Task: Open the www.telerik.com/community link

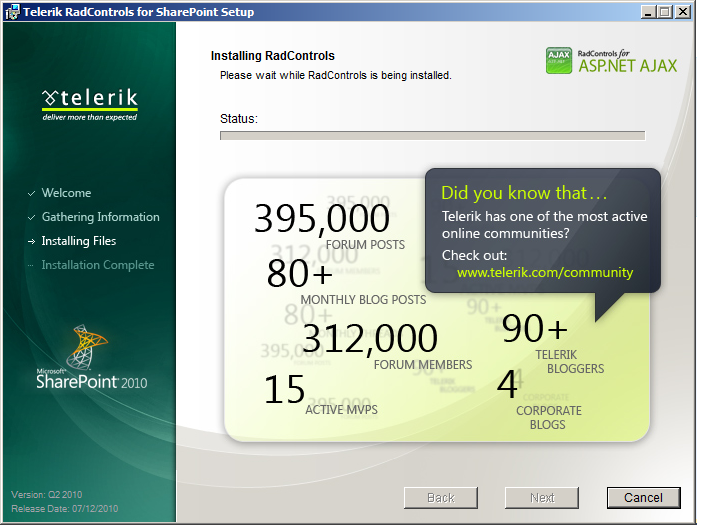Action: pyautogui.click(x=545, y=272)
